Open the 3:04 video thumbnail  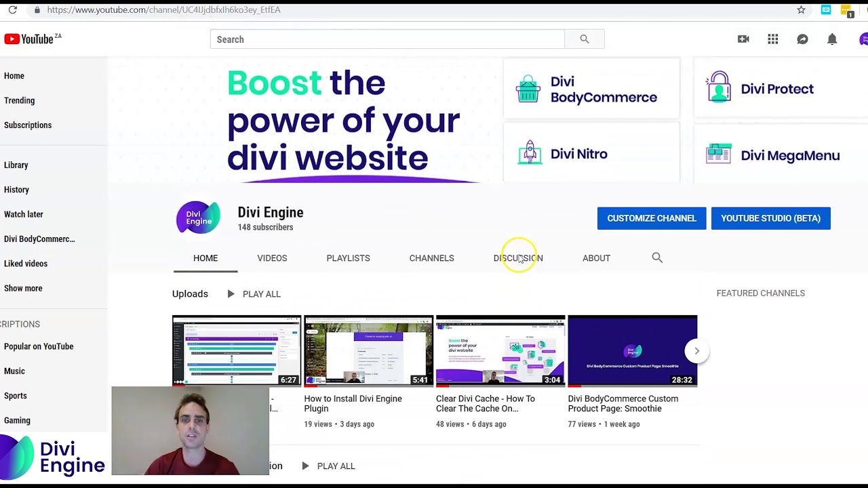[500, 351]
